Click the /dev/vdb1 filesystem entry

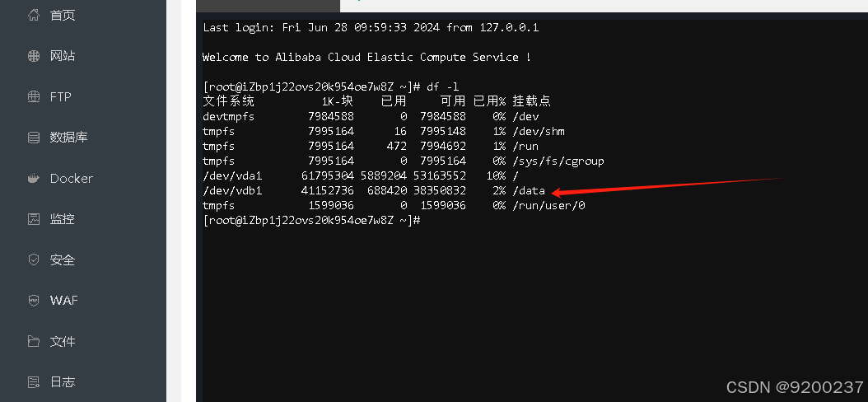pyautogui.click(x=232, y=190)
